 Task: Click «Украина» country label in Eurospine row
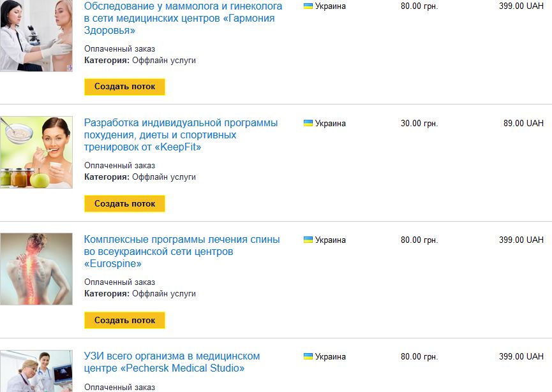(330, 240)
